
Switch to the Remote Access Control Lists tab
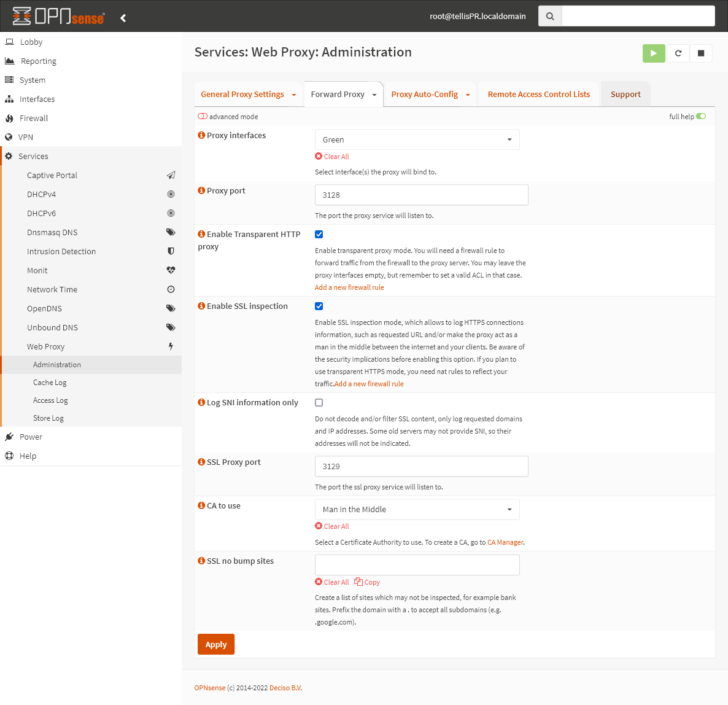[538, 94]
